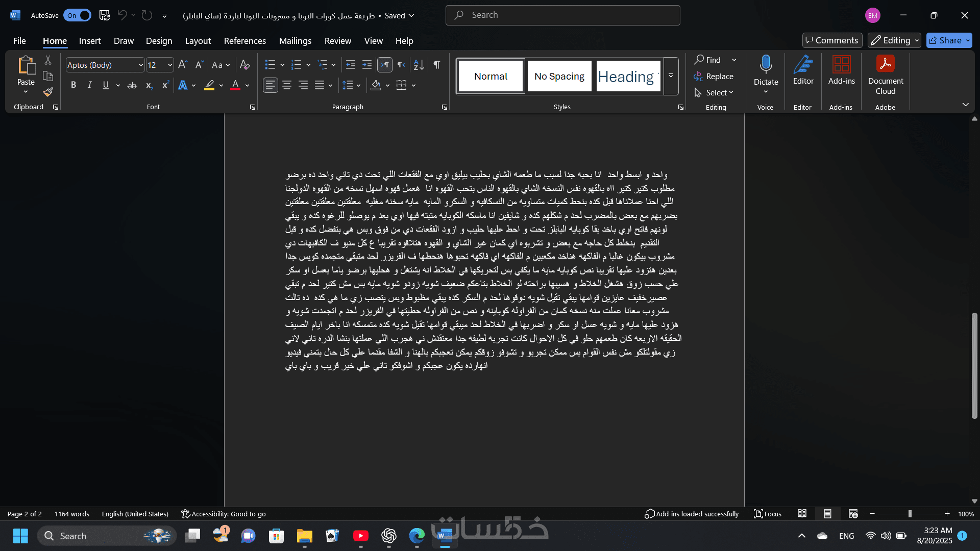The height and width of the screenshot is (551, 980).
Task: Open the References tab
Action: tap(244, 41)
